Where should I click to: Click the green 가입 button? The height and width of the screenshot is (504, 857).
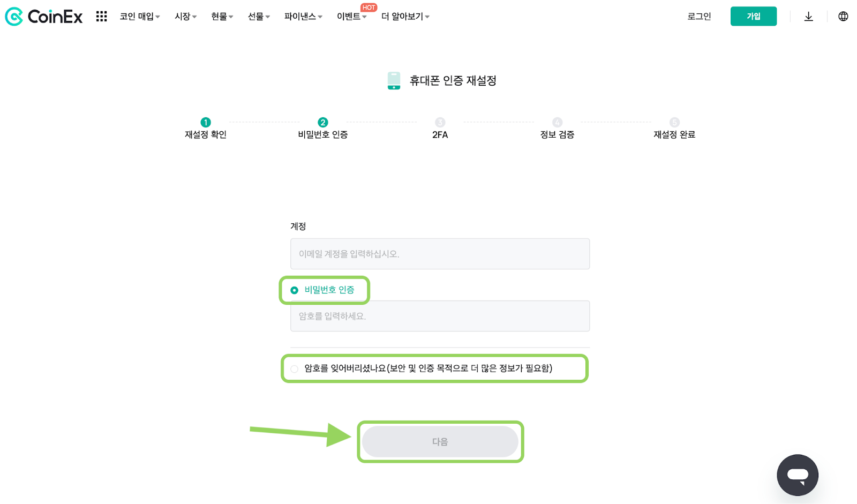(754, 16)
